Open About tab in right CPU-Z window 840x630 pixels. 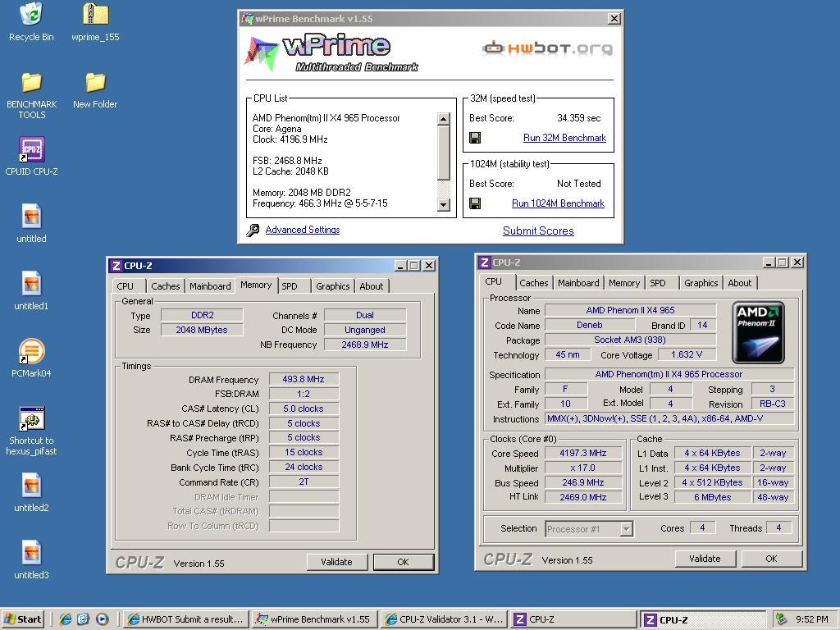[739, 283]
